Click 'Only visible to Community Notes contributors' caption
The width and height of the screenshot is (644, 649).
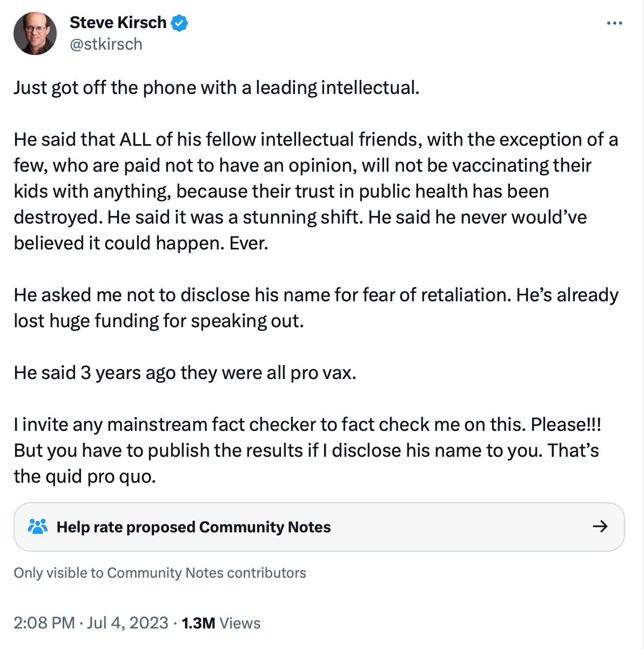[160, 573]
